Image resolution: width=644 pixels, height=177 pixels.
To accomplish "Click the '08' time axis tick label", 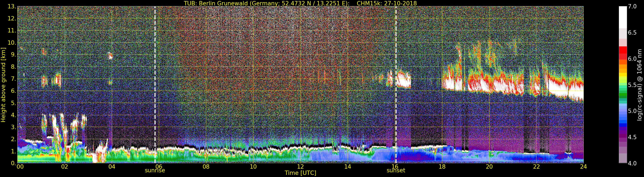I will point(206,167).
